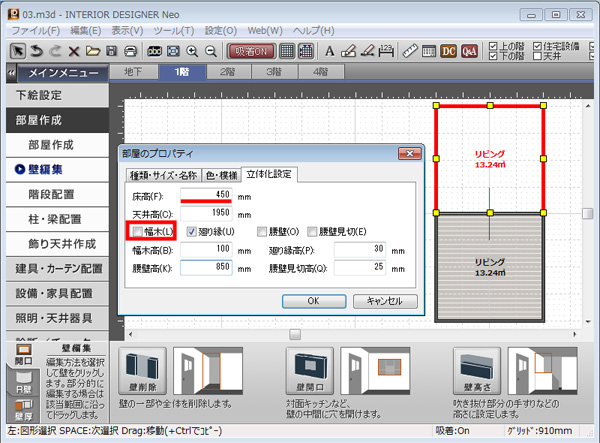Screen dimensions: 600x443
Task: Click the 壁高さ wall height icon
Action: pos(476,370)
